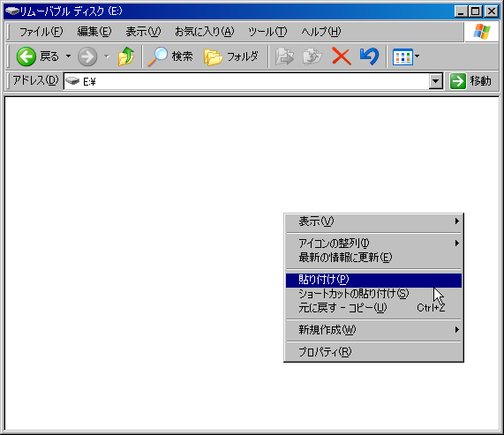Open the アイコンの整列 submenu
Image resolution: width=504 pixels, height=435 pixels.
(x=373, y=244)
